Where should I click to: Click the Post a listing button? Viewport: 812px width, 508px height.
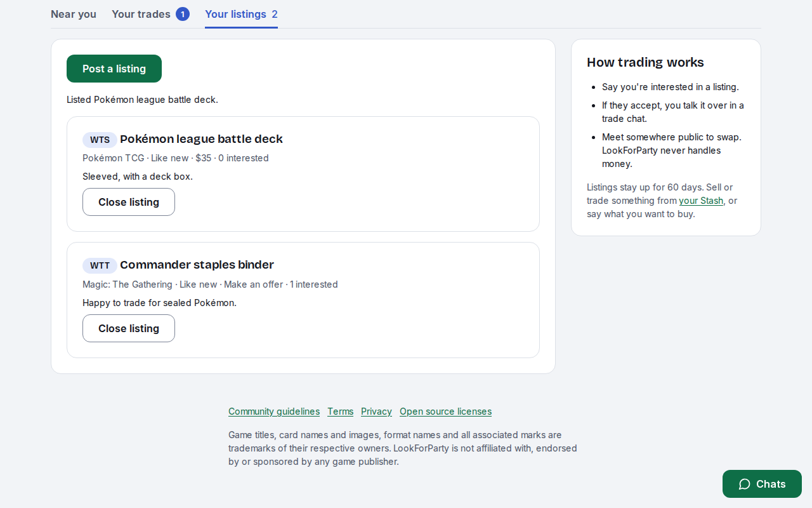point(114,69)
